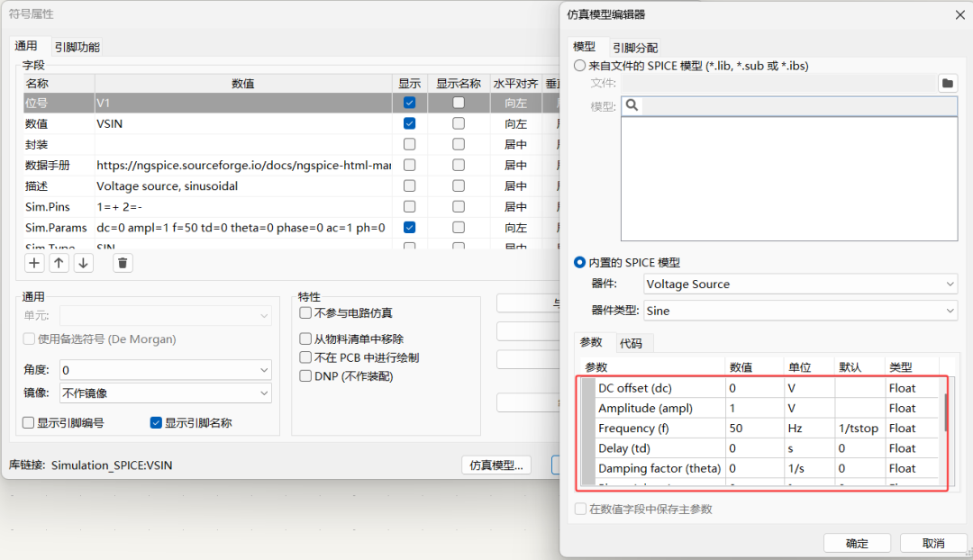The width and height of the screenshot is (973, 560).
Task: Switch to the 代码 tab
Action: [x=631, y=343]
